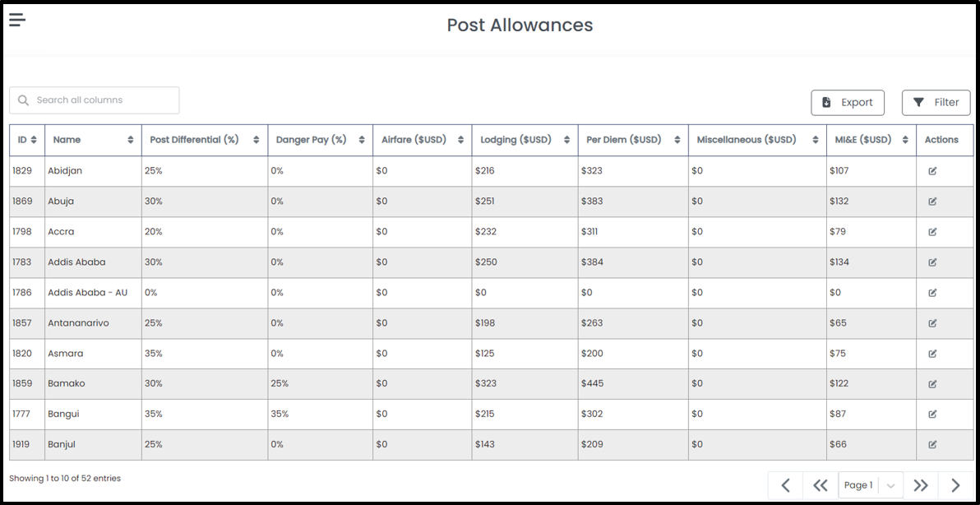Focus the Search all columns field

point(95,100)
